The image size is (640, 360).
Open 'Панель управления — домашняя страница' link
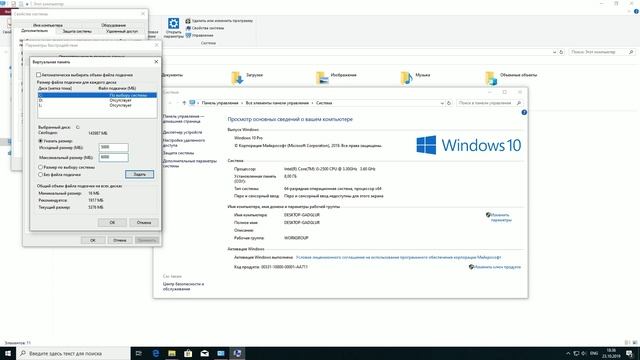[183, 119]
